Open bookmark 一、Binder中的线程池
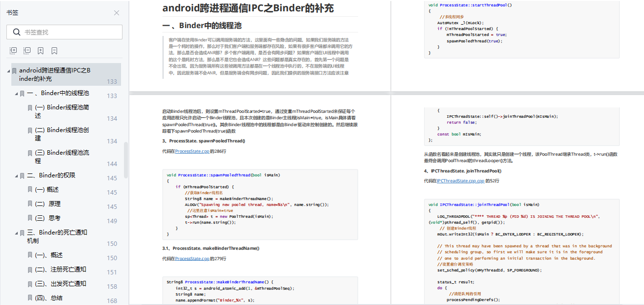 (x=58, y=93)
